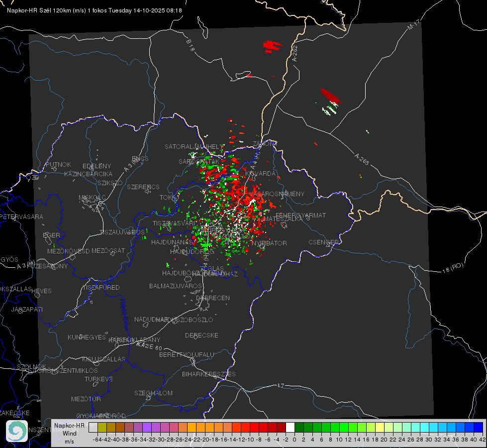The height and width of the screenshot is (448, 487).
Task: Click the SZERENCS city label
Action: (x=143, y=187)
